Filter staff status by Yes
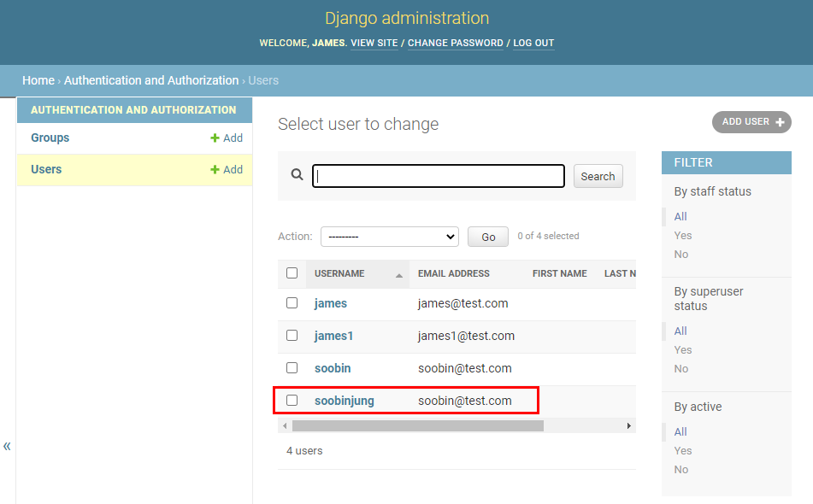Image resolution: width=813 pixels, height=504 pixels. pyautogui.click(x=683, y=235)
